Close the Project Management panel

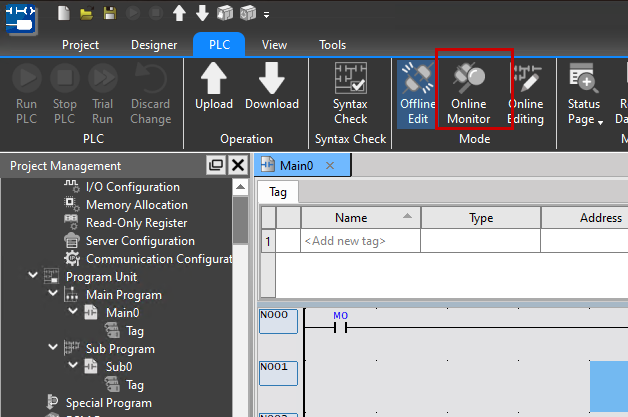click(238, 166)
